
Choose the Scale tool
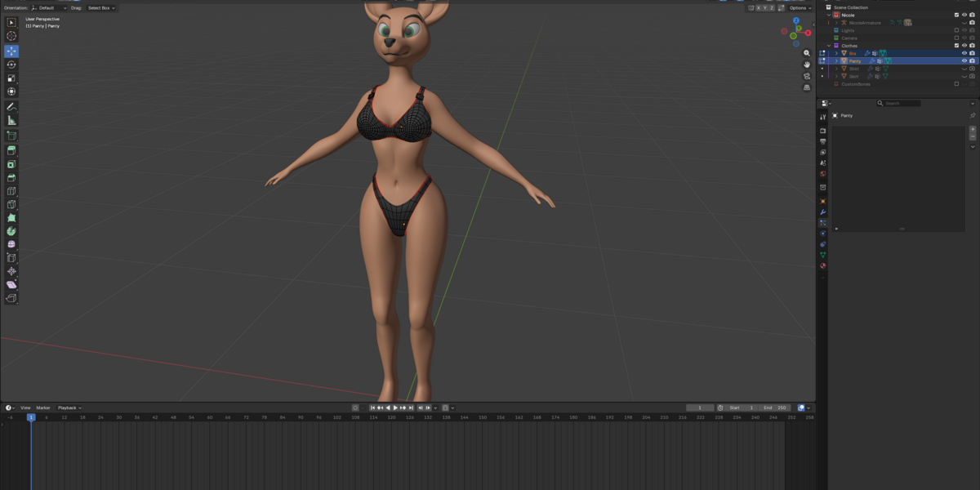click(11, 78)
